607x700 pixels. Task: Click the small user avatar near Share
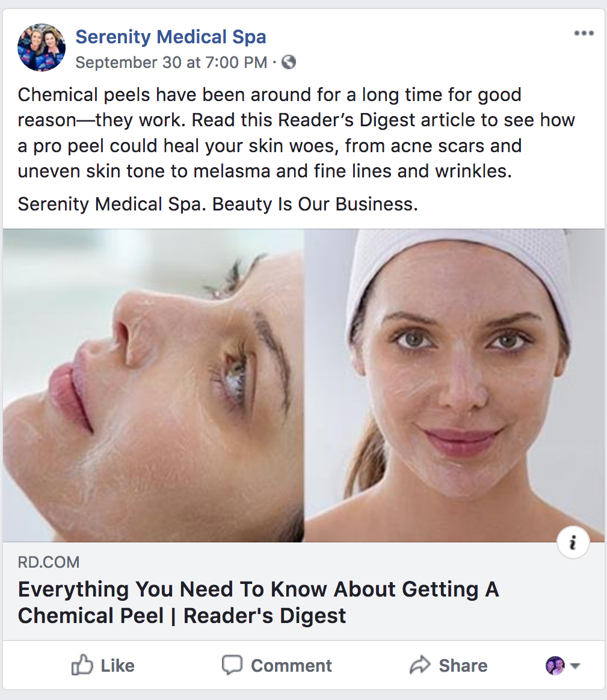point(555,666)
